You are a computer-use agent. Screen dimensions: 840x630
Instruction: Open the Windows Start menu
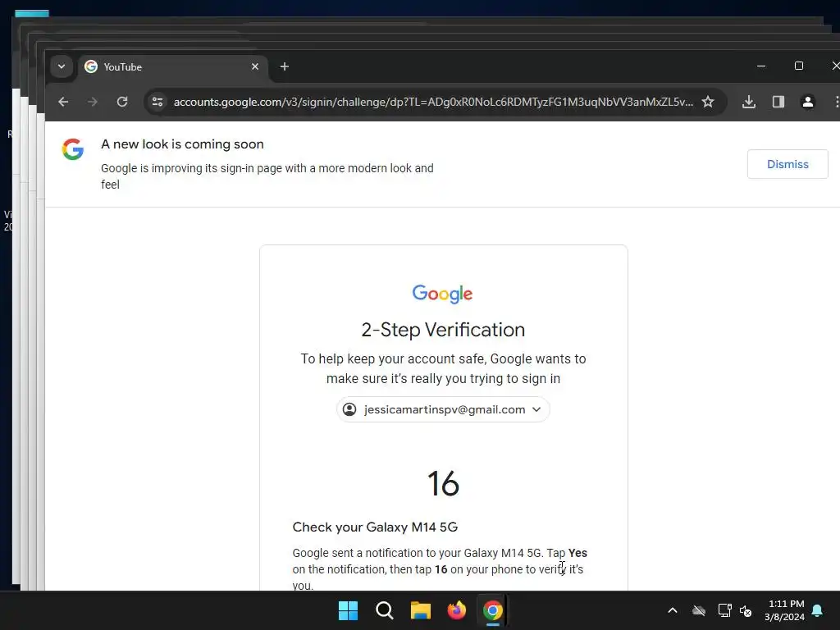click(348, 610)
